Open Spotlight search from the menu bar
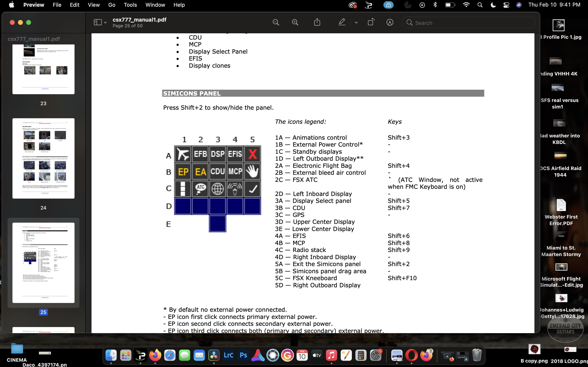588x367 pixels. pos(480,5)
